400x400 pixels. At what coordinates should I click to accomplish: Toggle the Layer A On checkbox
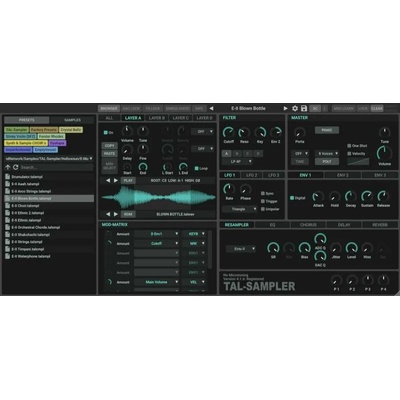(106, 133)
